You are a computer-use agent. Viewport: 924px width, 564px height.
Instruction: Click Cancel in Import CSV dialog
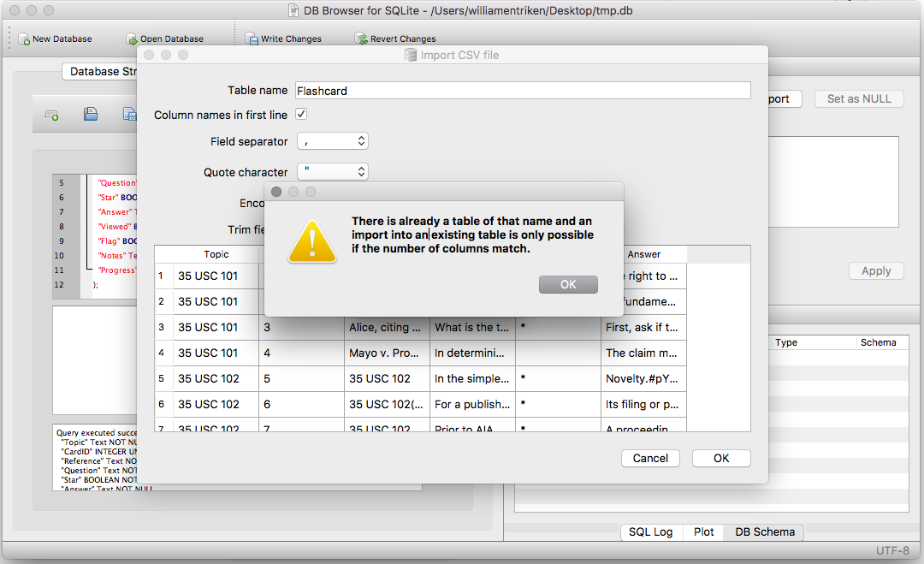[x=650, y=459]
